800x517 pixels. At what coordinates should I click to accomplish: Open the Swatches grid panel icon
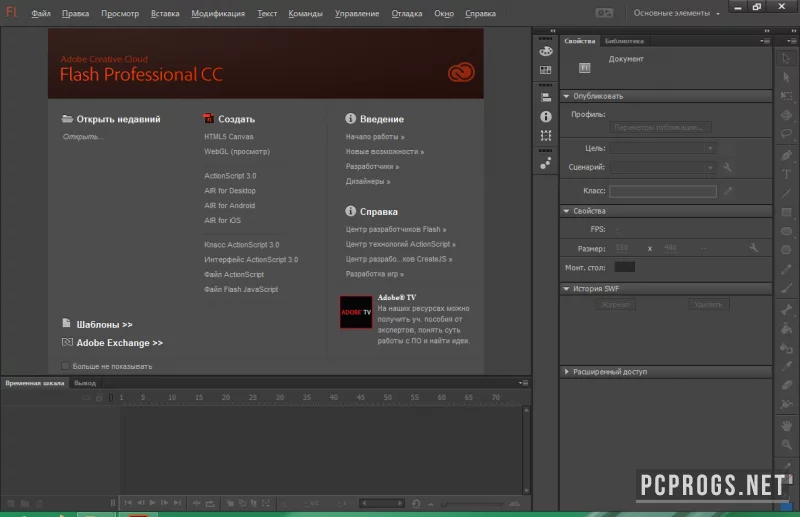click(546, 70)
